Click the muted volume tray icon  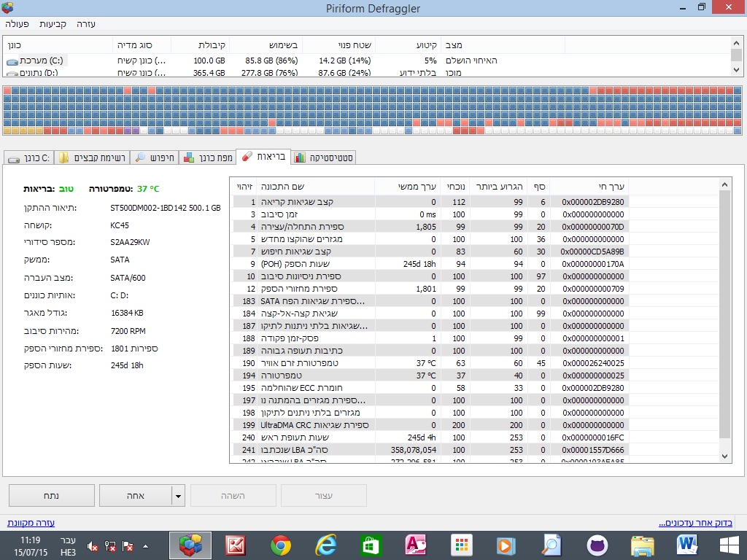93,546
